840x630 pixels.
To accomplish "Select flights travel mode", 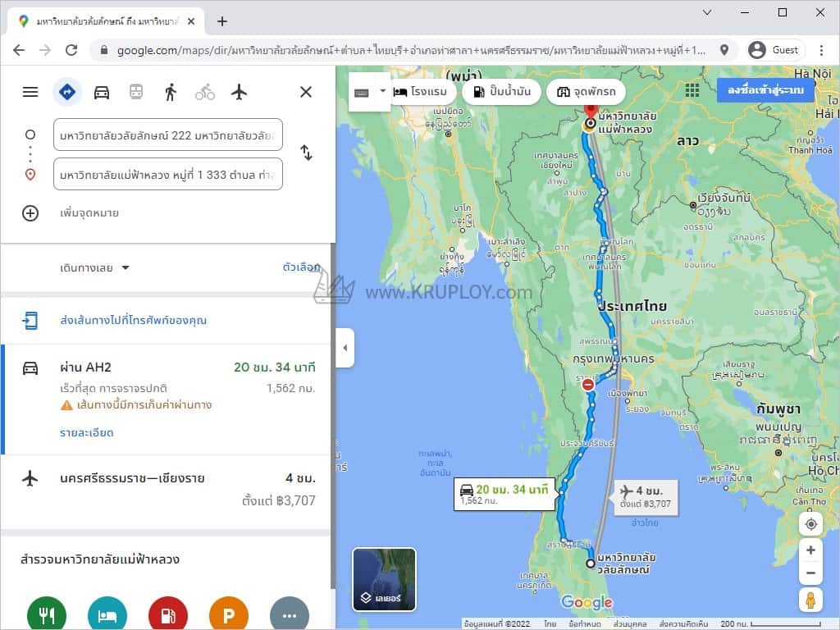I will point(239,92).
